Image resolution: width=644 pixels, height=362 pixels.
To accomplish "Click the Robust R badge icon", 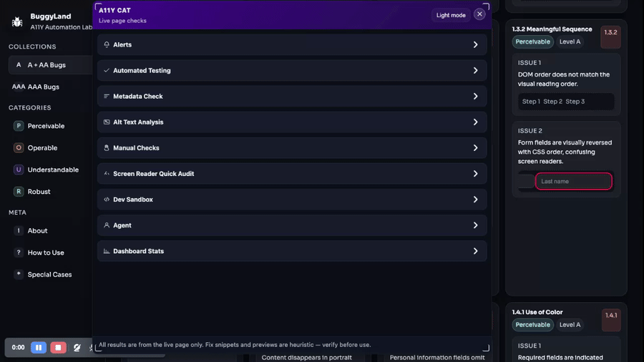I will pos(19,191).
